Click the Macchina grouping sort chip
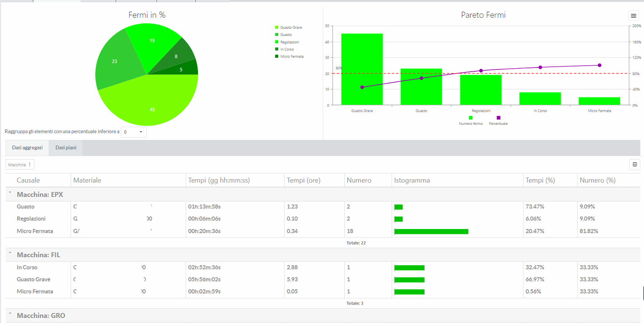The height and width of the screenshot is (323, 644). [19, 165]
